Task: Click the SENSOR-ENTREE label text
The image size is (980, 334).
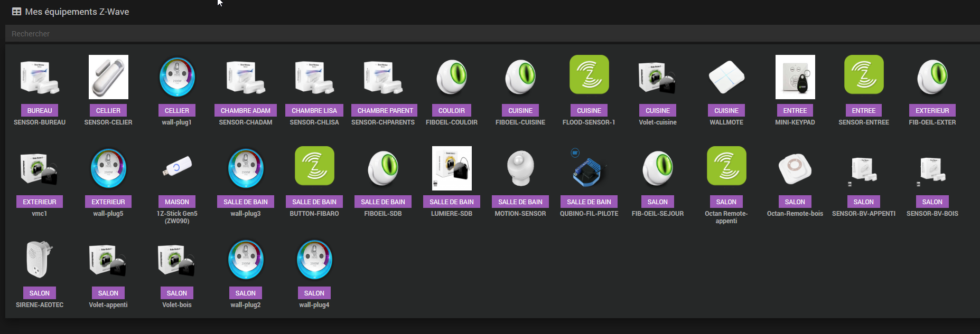Action: 864,122
